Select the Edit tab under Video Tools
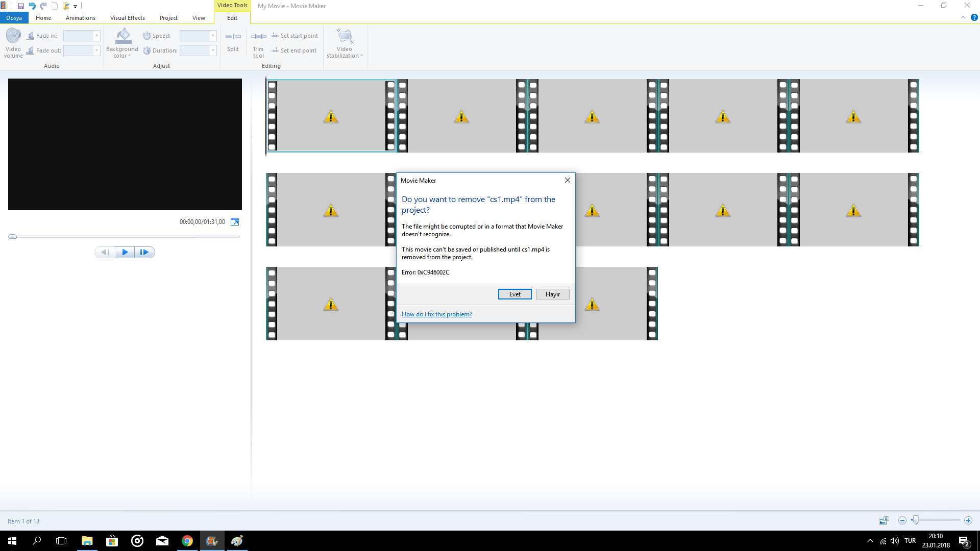Screen dimensions: 980x551 232,18
